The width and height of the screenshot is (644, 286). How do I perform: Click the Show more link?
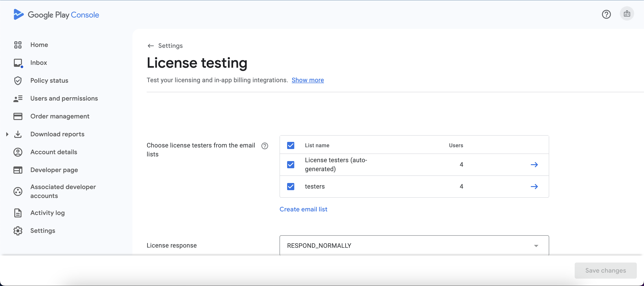click(307, 80)
